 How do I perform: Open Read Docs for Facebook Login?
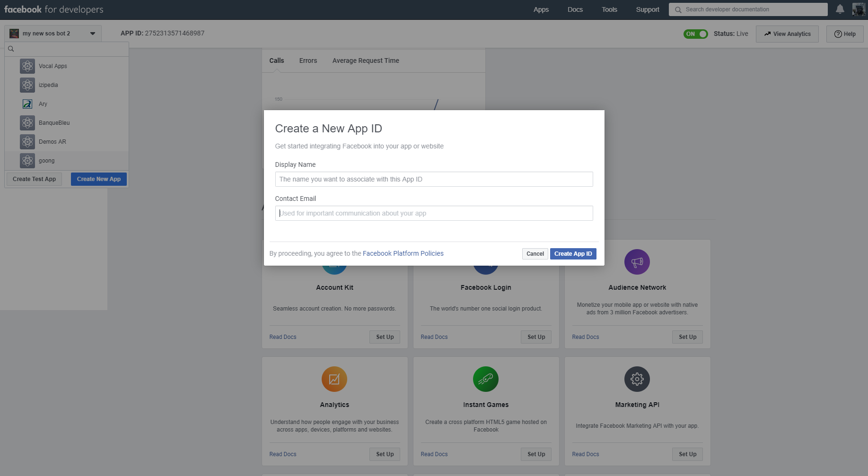[434, 337]
